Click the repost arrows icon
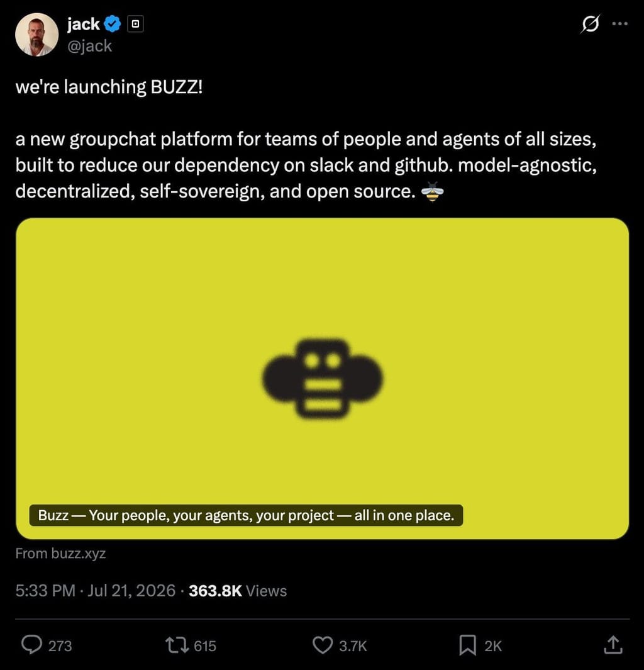The width and height of the screenshot is (644, 670). [x=177, y=645]
